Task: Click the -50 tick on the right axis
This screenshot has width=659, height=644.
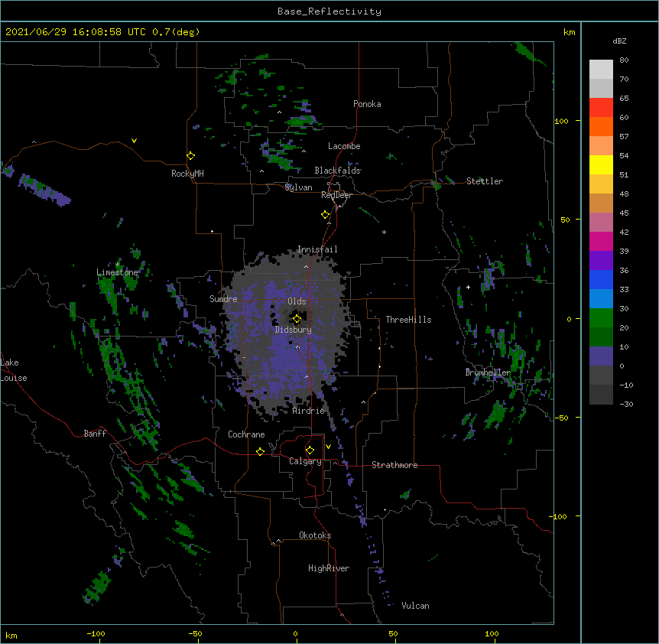Action: (561, 418)
